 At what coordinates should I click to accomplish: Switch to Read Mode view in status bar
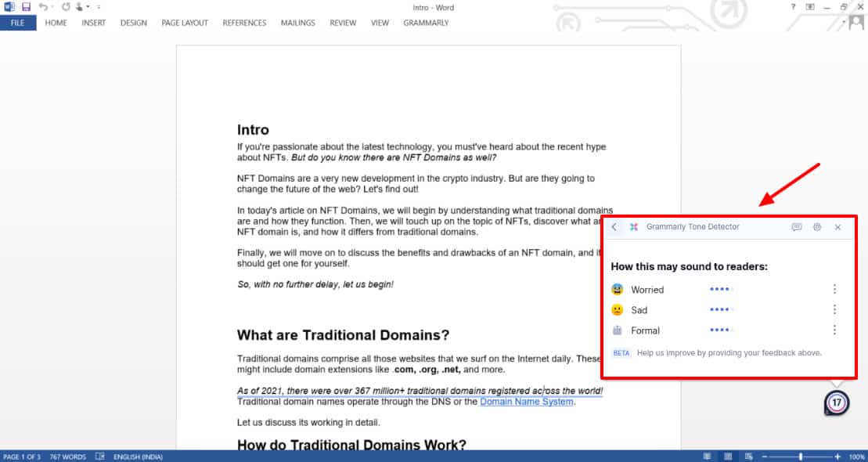click(708, 457)
